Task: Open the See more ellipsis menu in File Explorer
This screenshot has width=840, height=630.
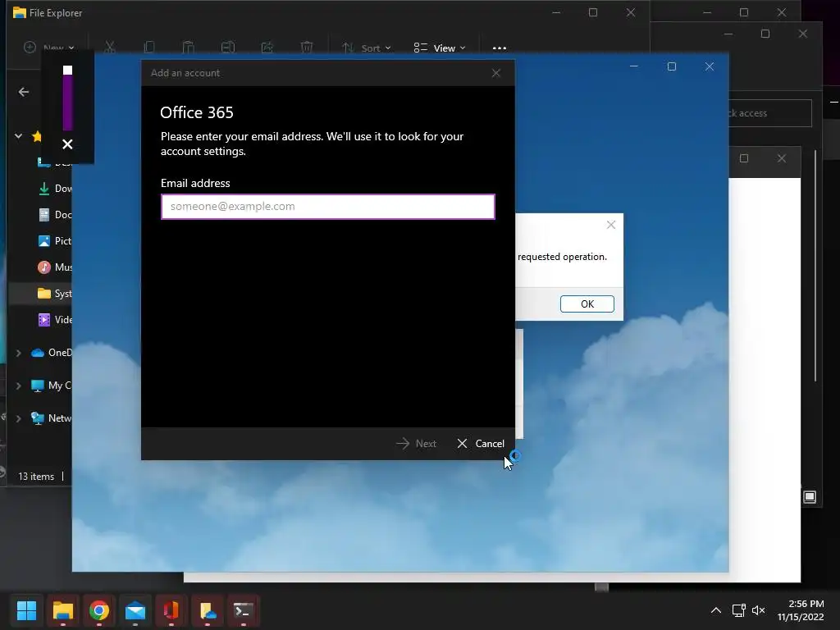Action: [x=500, y=48]
